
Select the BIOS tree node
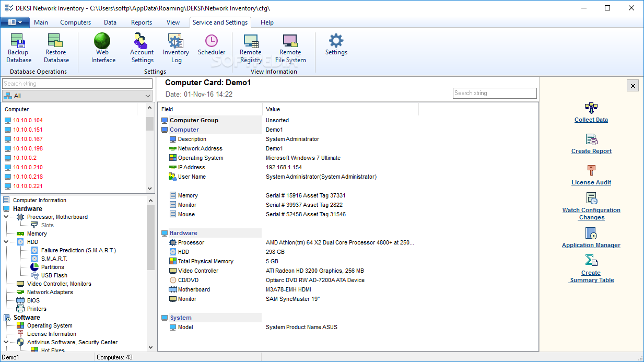[x=33, y=300]
